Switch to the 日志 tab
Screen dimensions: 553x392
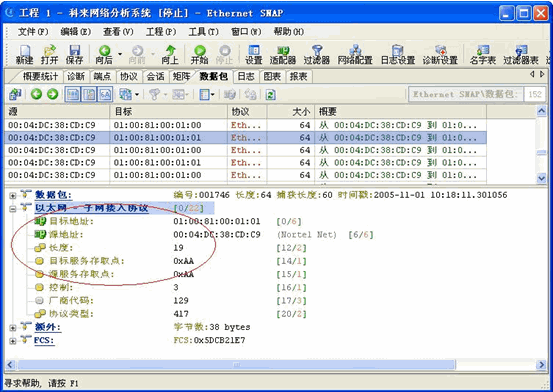coord(246,76)
